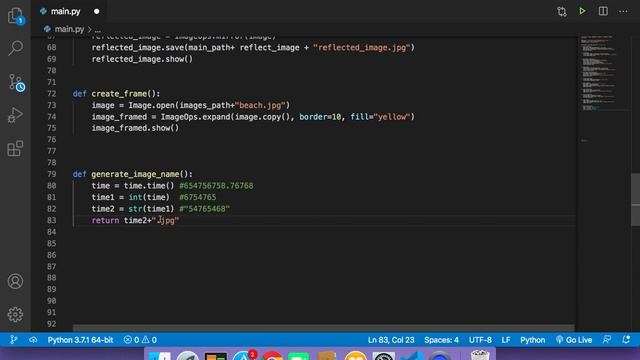The image size is (640, 360).
Task: Run the Python file with play button
Action: click(x=582, y=11)
